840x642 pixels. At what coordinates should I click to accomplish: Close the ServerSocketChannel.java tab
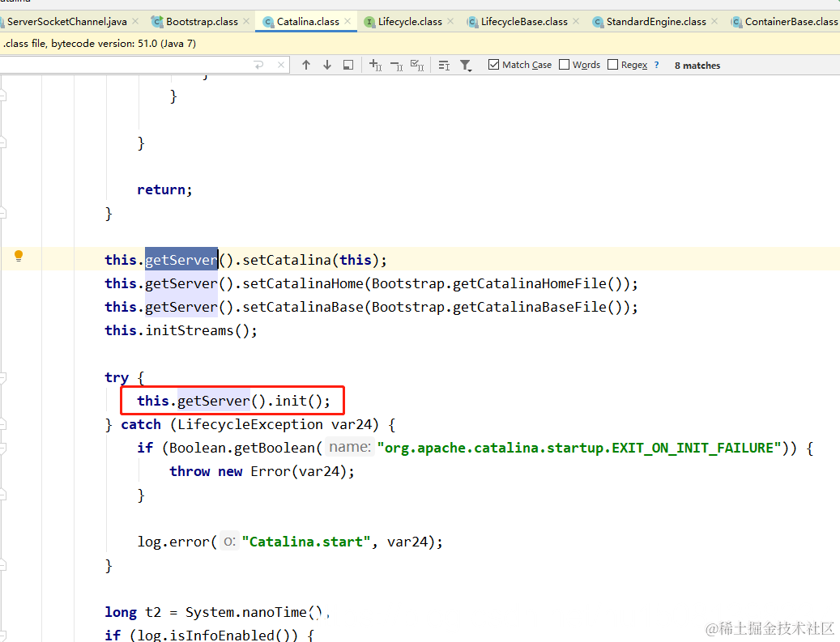(x=135, y=21)
